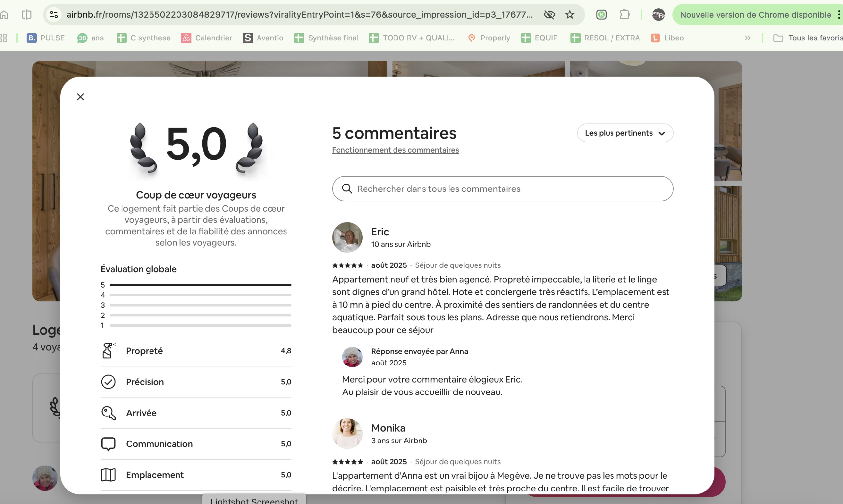Open the Chrome profile avatar icon
The height and width of the screenshot is (504, 843).
coord(658,14)
